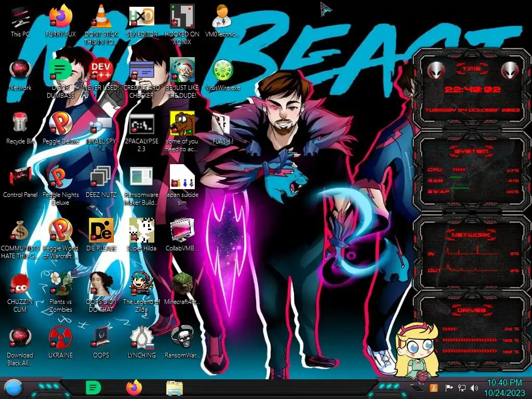Viewport: 532px width, 399px height.
Task: Select the CHUZZIN red fuzzball icon
Action: (x=20, y=284)
